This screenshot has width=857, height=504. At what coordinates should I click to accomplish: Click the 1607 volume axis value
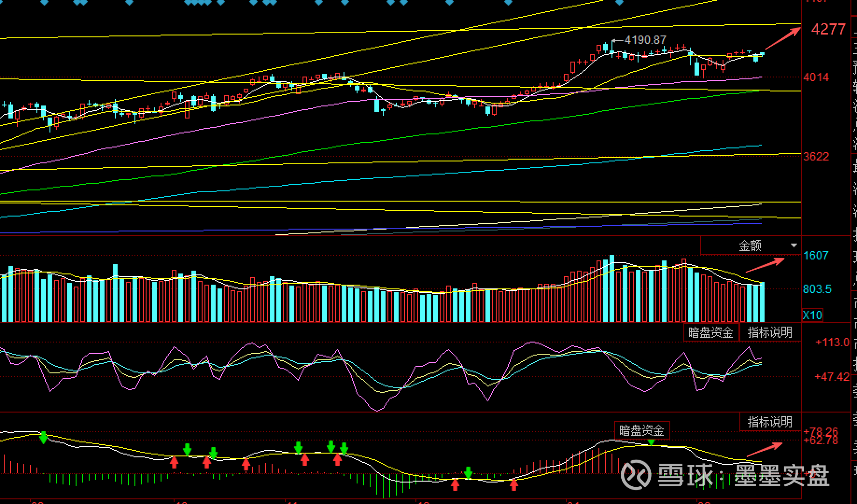coord(815,255)
